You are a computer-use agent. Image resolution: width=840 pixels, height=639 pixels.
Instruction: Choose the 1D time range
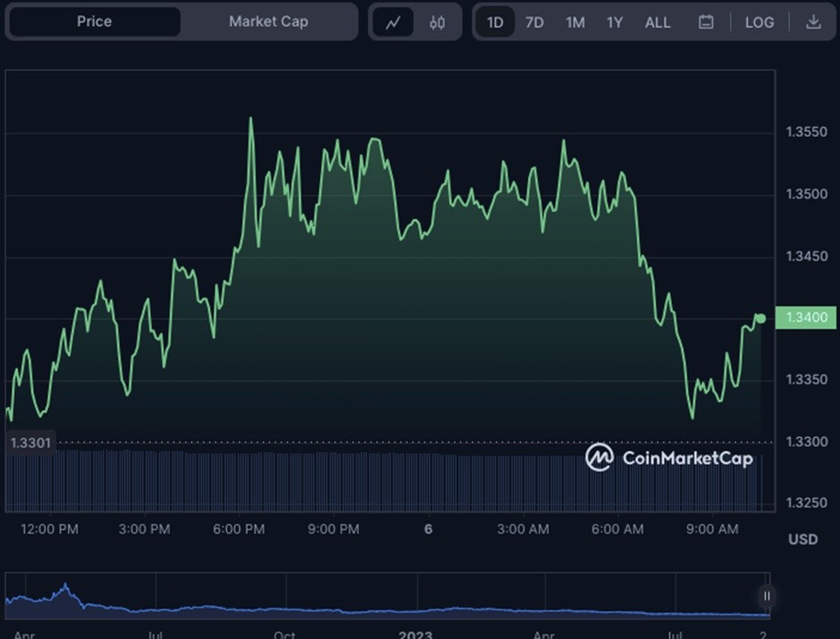click(x=495, y=22)
